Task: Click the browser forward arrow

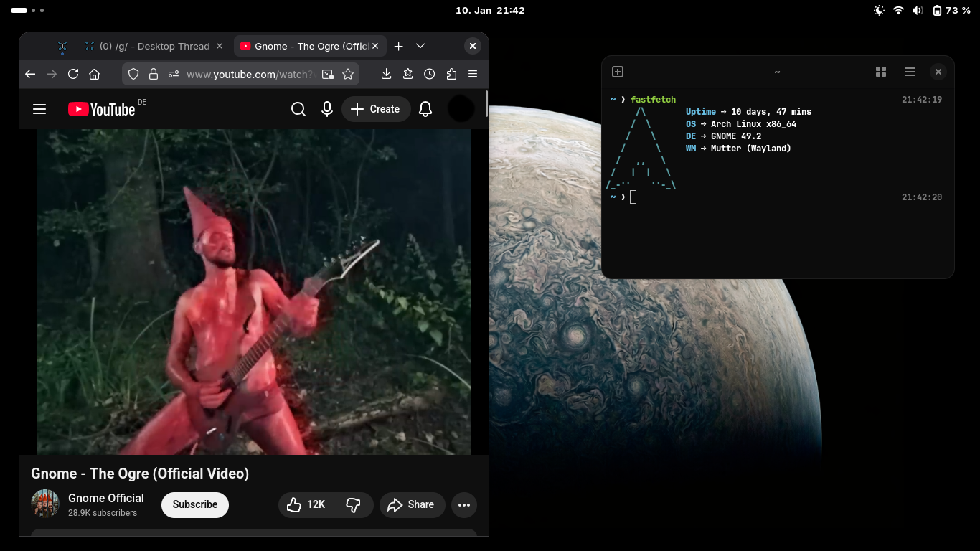Action: 52,74
